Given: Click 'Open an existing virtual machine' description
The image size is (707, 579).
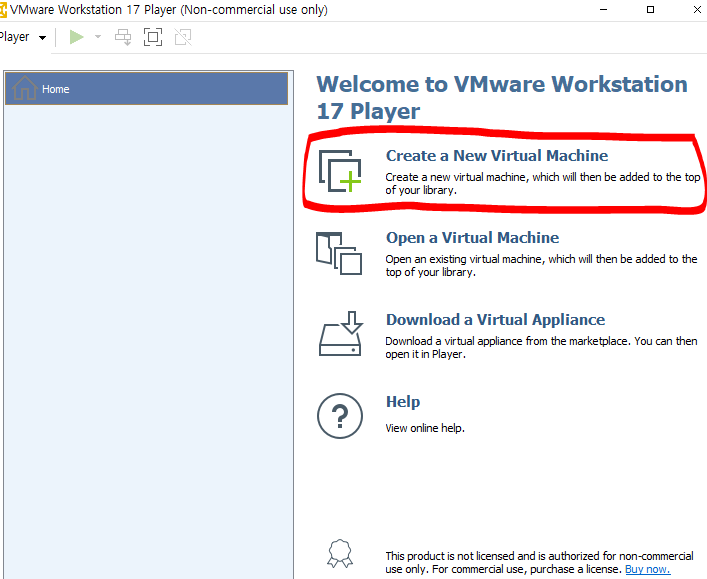Looking at the screenshot, I should click(x=541, y=266).
